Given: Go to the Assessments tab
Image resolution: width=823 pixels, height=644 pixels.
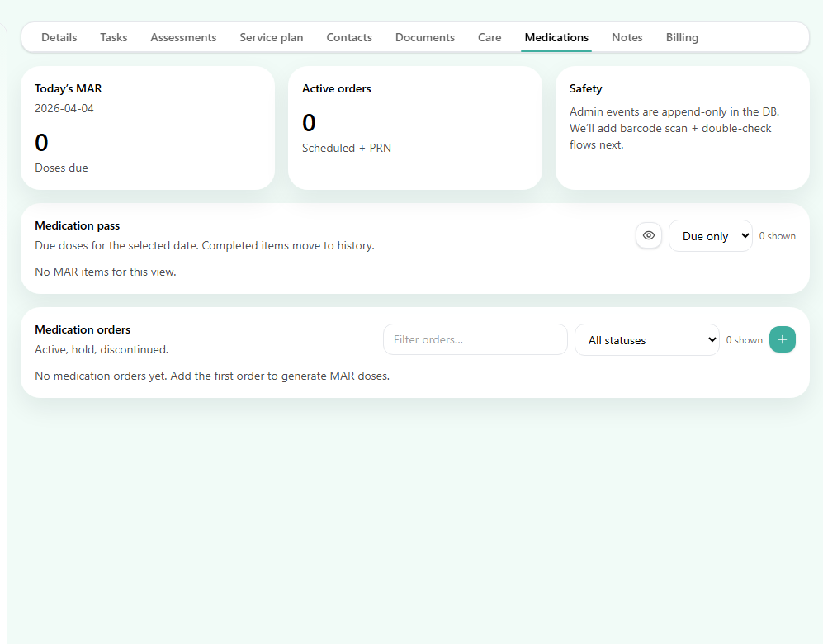Looking at the screenshot, I should tap(183, 37).
